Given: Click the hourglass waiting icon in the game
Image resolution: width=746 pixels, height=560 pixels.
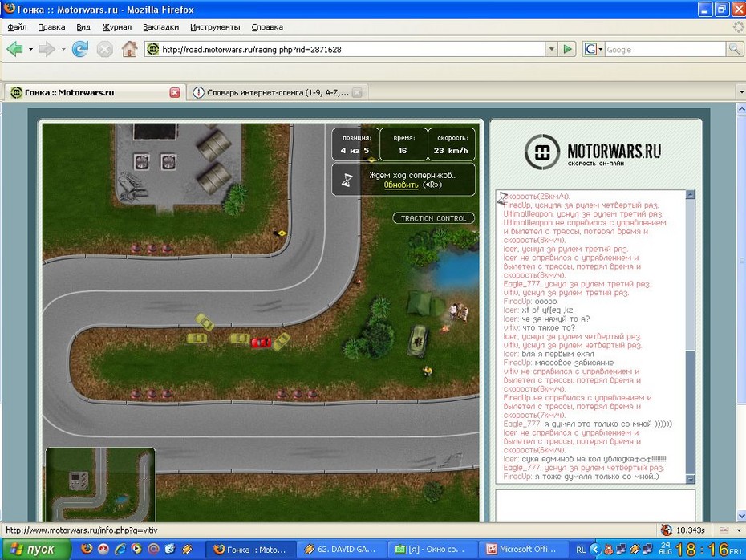Looking at the screenshot, I should [x=347, y=180].
